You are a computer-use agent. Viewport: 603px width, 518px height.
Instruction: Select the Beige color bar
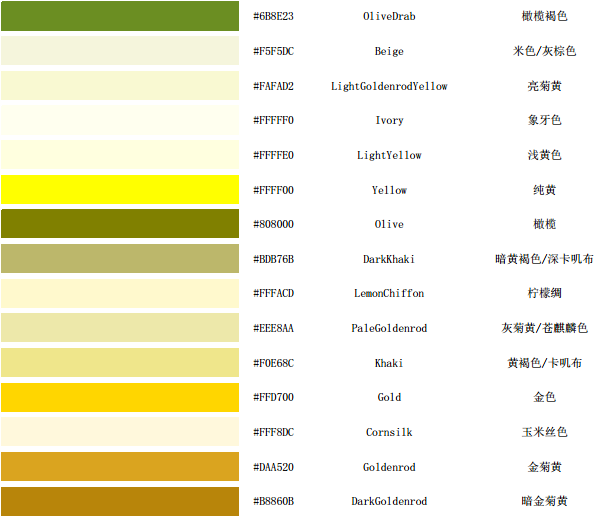[x=120, y=51]
